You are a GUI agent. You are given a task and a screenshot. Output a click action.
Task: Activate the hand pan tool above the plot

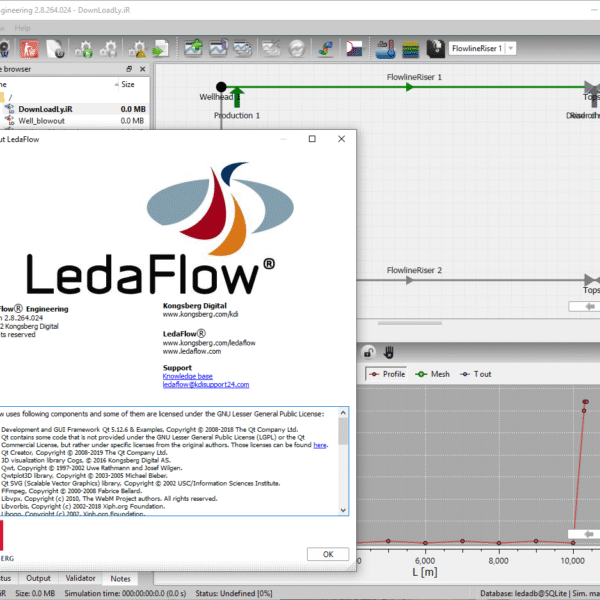[x=389, y=352]
